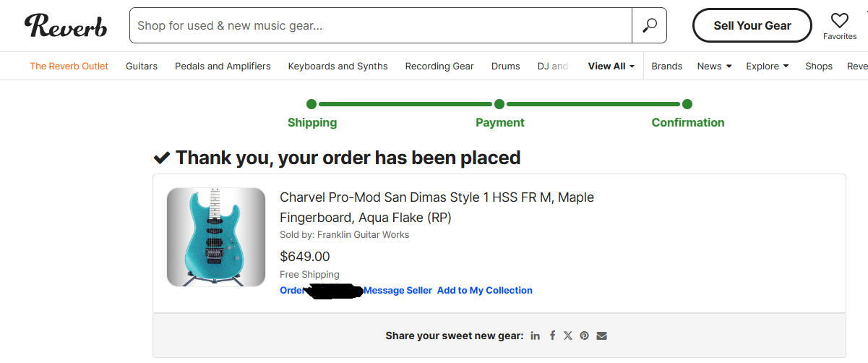Open the Guitars category
Screen dimensions: 868x363
coord(142,66)
